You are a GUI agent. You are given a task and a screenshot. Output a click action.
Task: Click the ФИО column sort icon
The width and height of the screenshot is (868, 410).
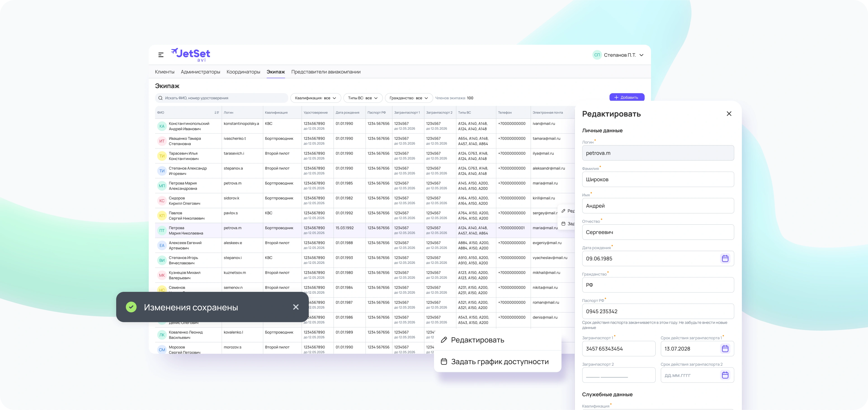pos(216,112)
